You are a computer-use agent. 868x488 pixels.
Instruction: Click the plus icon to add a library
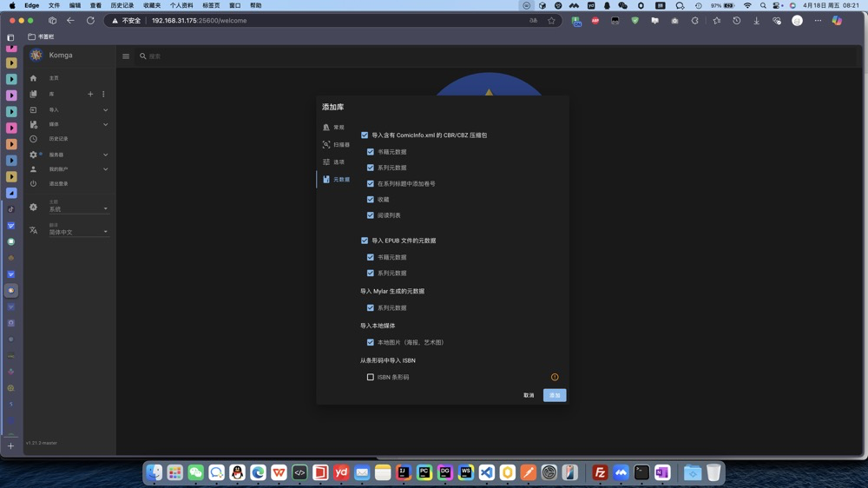coord(90,94)
